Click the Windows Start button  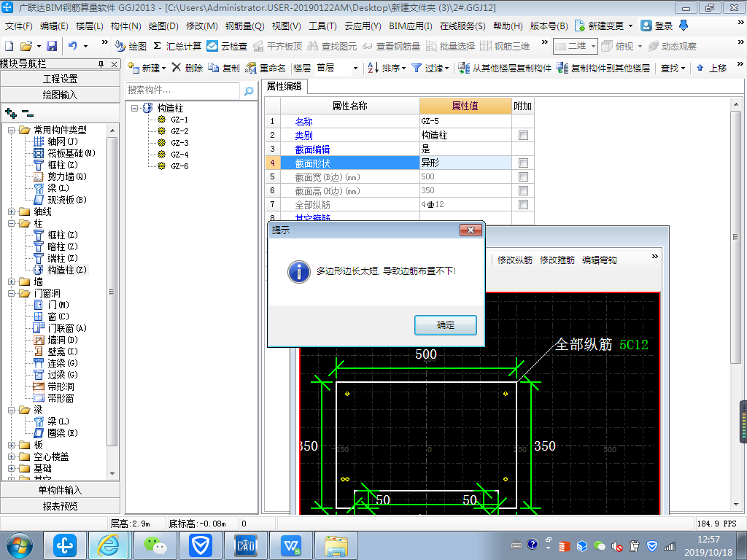click(19, 545)
